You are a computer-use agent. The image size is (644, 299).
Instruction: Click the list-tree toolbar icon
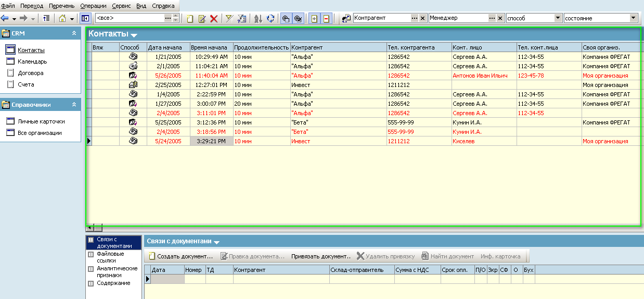coord(46,18)
